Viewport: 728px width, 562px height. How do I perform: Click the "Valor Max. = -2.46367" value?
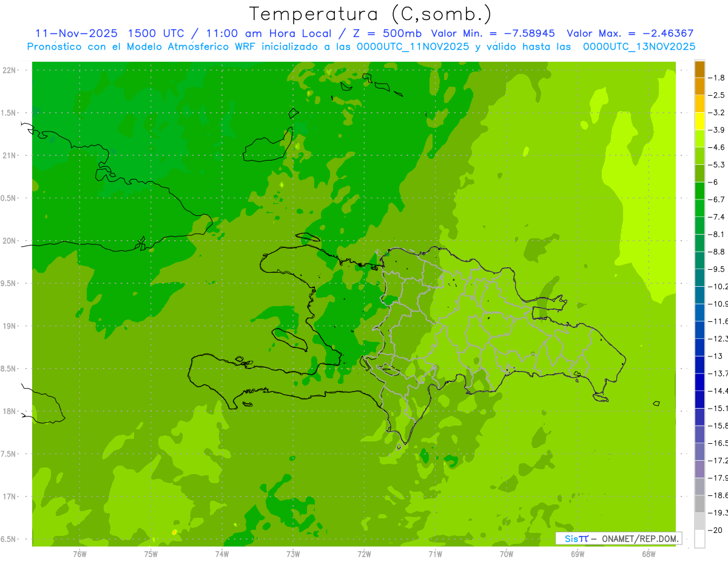pos(630,33)
